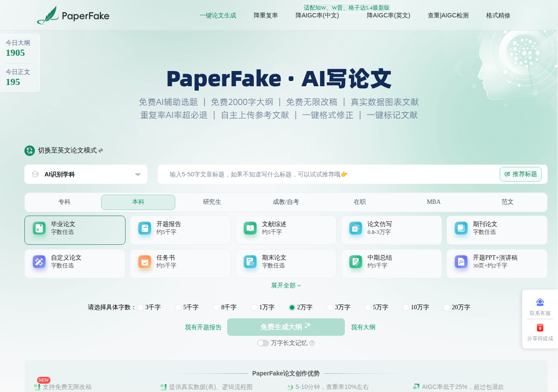
Task: Select the 5千字 radio option
Action: [x=178, y=308]
